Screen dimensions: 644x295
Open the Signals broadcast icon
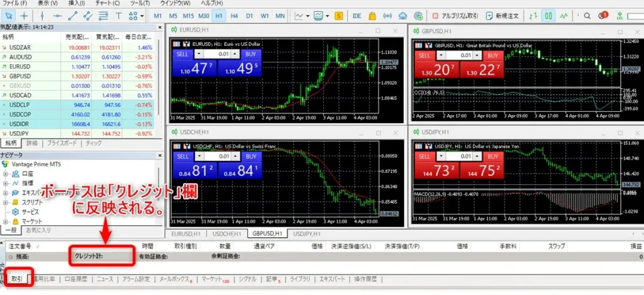tap(387, 16)
